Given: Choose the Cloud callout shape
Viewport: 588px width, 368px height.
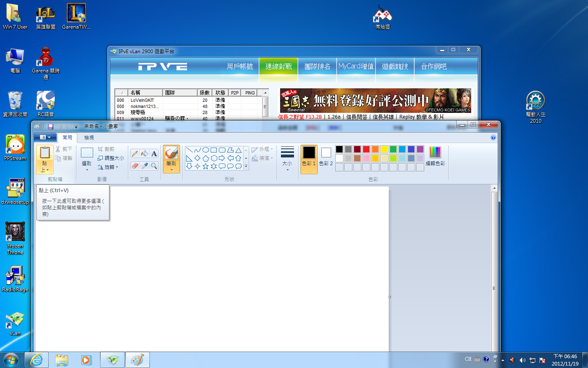Looking at the screenshot, I should pyautogui.click(x=238, y=166).
